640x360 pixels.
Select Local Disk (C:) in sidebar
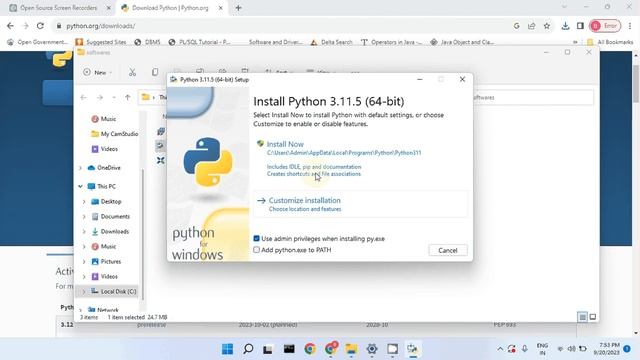pyautogui.click(x=113, y=291)
